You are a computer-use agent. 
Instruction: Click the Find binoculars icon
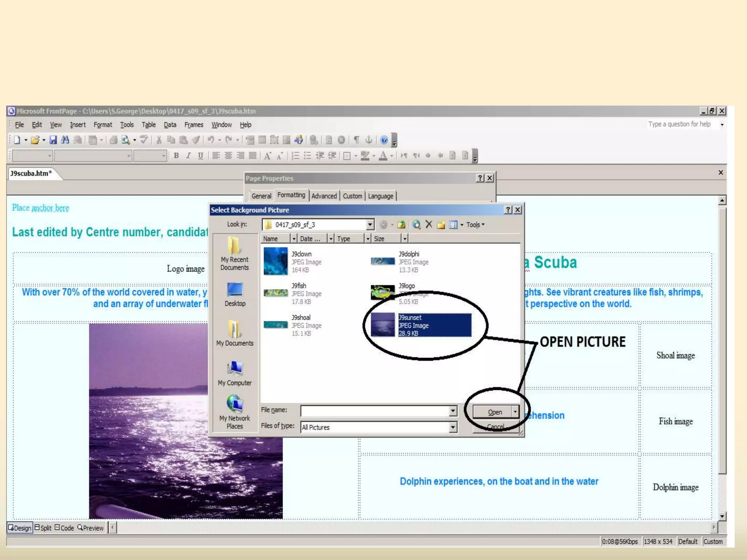(65, 140)
